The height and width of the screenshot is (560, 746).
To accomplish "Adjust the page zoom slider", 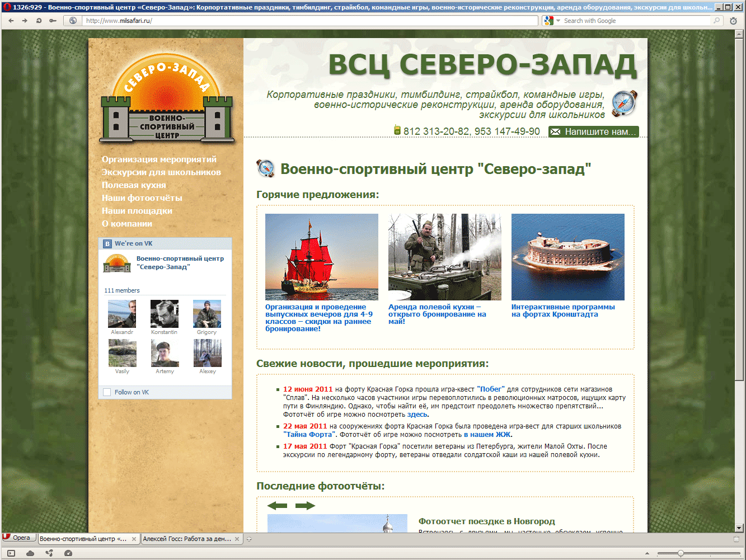I will [681, 553].
